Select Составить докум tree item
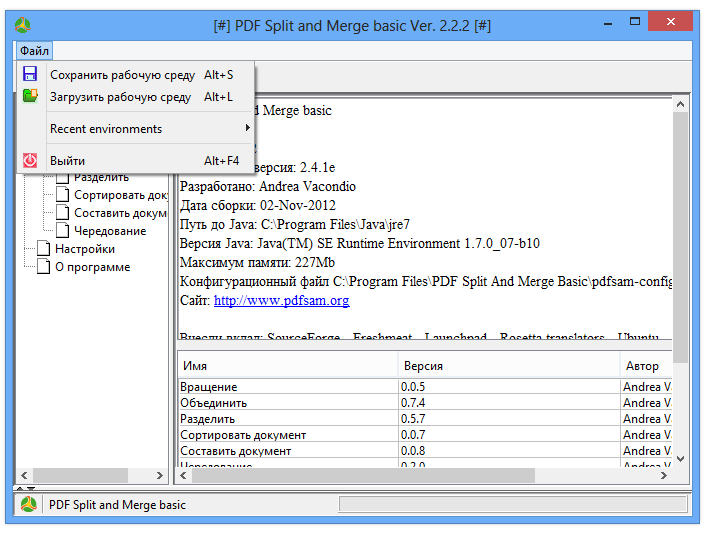 120,213
